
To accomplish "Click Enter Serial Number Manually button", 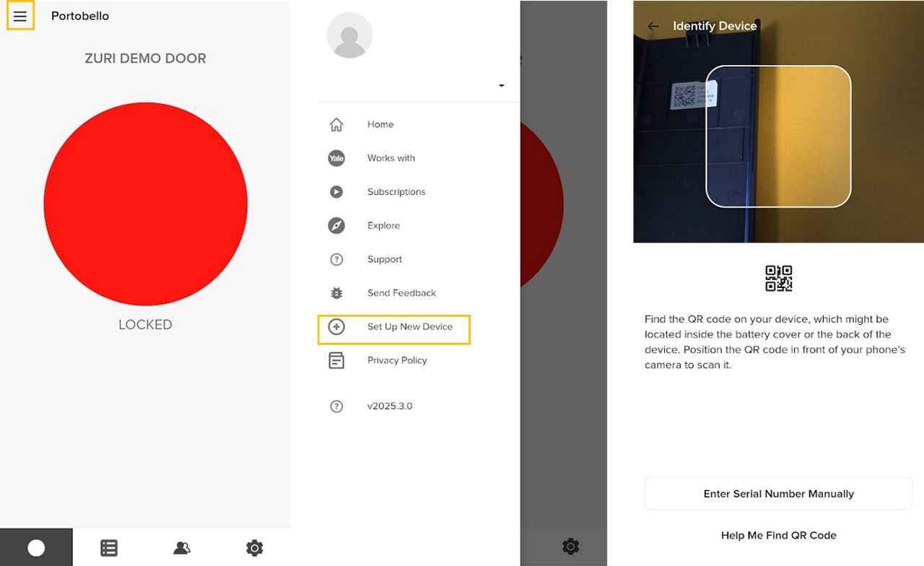I will click(x=778, y=494).
